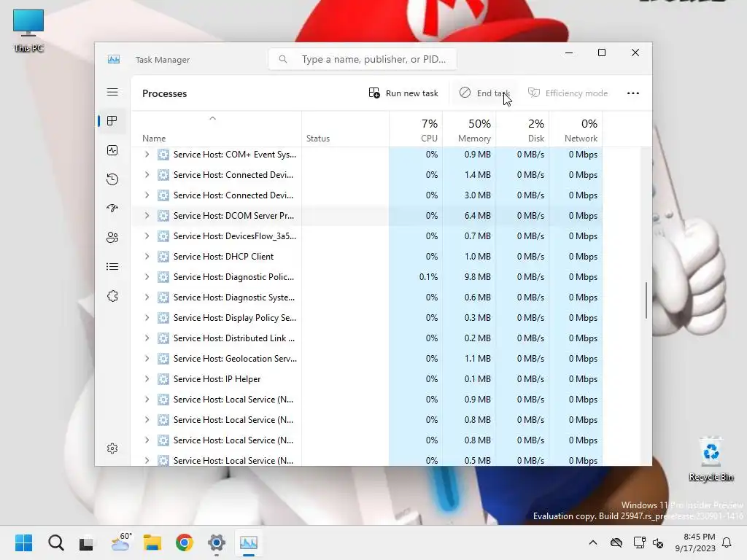This screenshot has width=747, height=560.
Task: Click the gear icon of Service Host: IP Helper
Action: click(163, 379)
